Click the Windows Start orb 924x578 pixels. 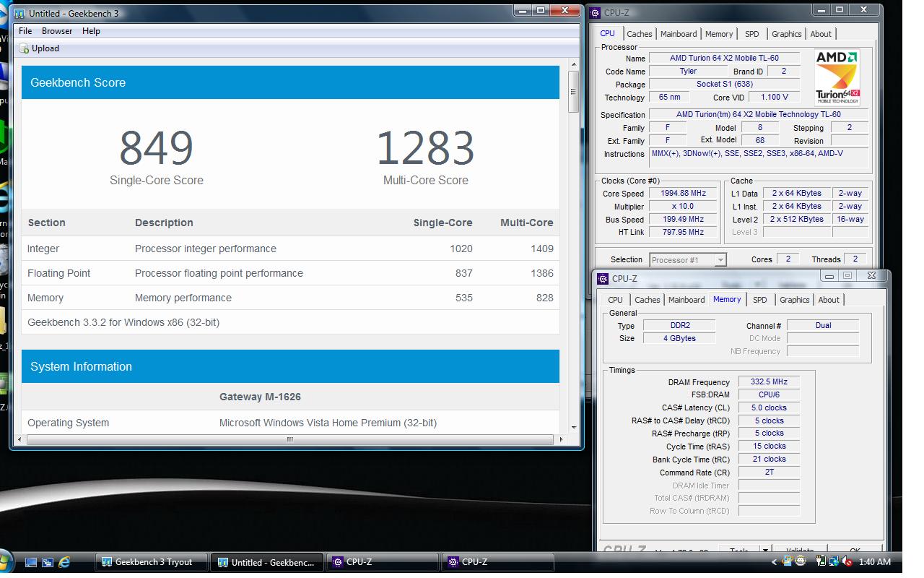[6, 561]
